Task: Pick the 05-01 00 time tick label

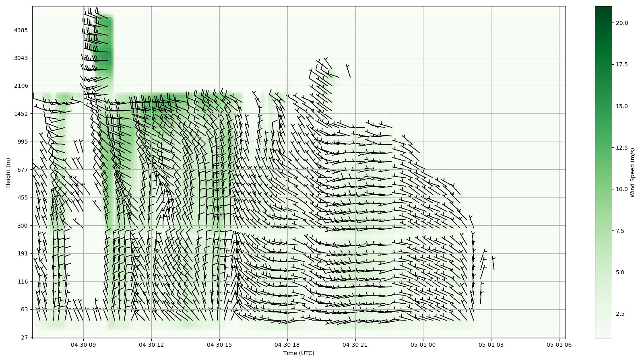Action: point(423,345)
